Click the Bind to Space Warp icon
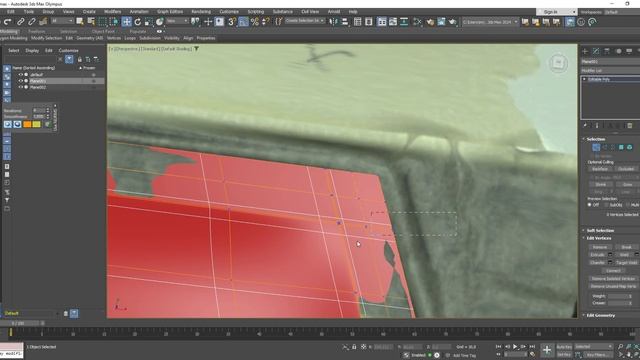The image size is (640, 360). coord(43,22)
